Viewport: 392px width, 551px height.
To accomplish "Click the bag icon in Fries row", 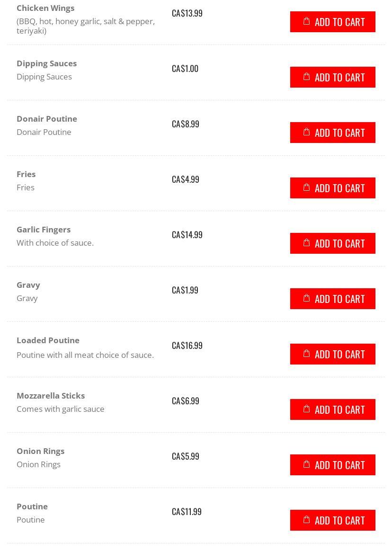I will tap(306, 187).
